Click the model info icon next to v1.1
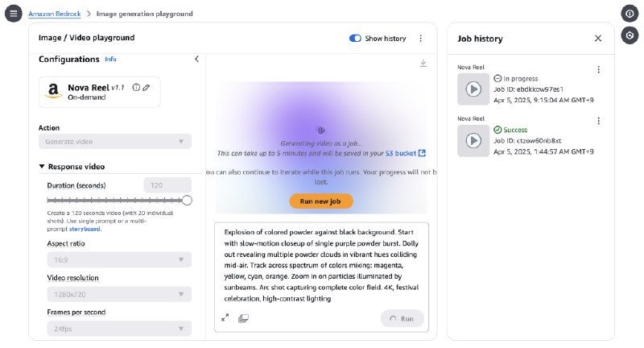The image size is (644, 348). point(135,87)
